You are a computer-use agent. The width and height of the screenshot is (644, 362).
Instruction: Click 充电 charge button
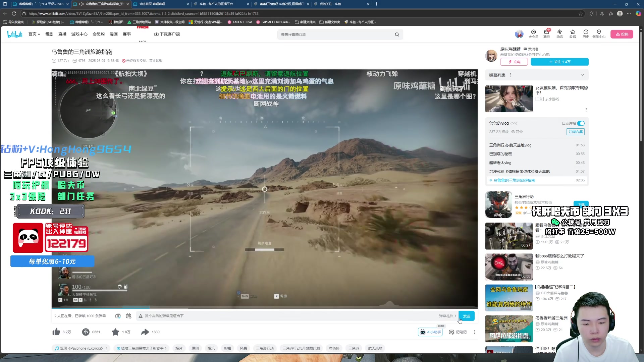tap(514, 62)
